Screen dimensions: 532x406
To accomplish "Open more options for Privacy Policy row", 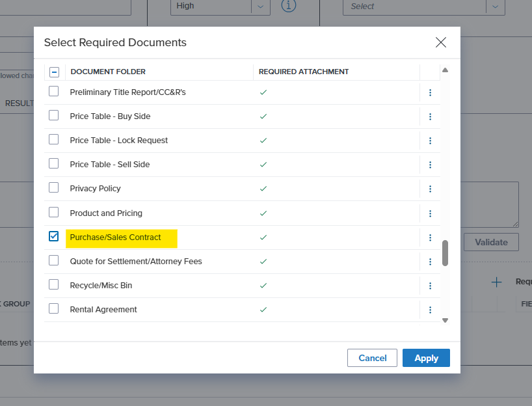I will [430, 189].
